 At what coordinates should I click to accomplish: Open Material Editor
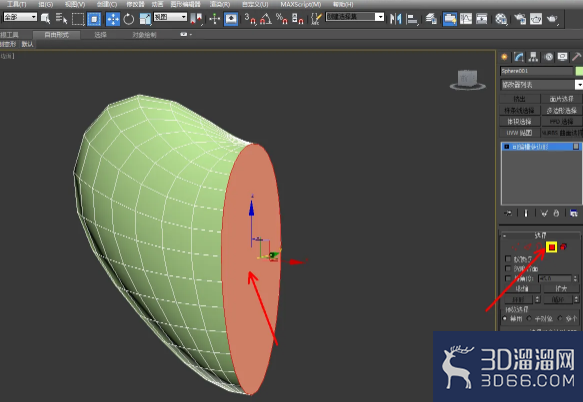[501, 19]
